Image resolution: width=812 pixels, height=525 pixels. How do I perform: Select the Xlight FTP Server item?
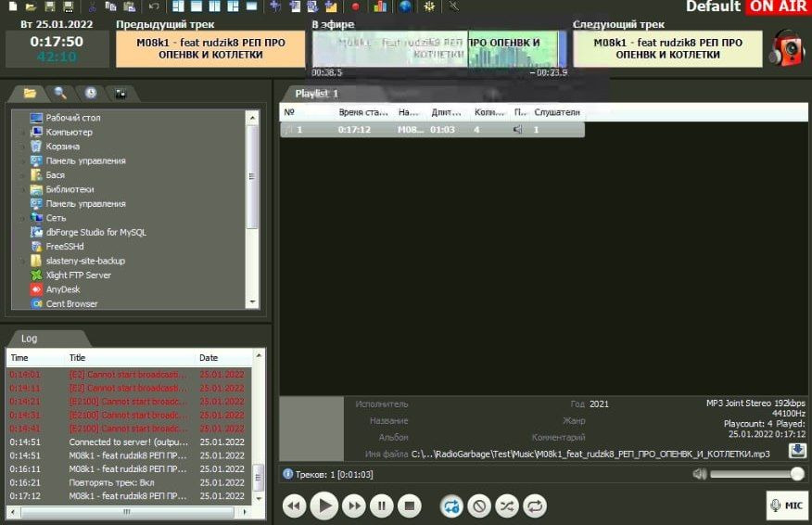pyautogui.click(x=78, y=275)
